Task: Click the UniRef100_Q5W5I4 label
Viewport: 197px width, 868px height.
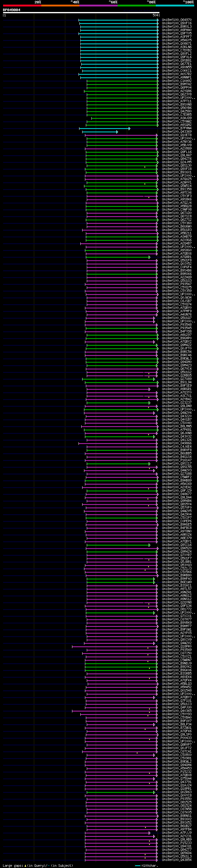Action: 177,186
